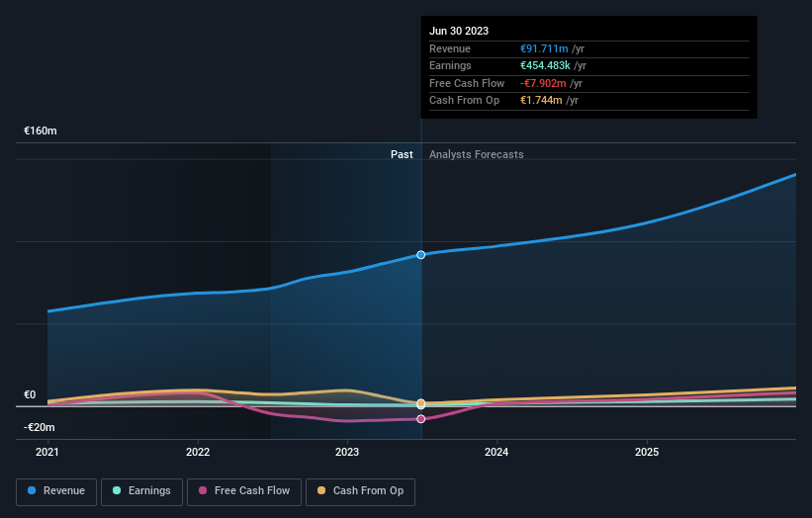Click the Revenue row label in tooltip
The width and height of the screenshot is (812, 518).
pyautogui.click(x=450, y=48)
